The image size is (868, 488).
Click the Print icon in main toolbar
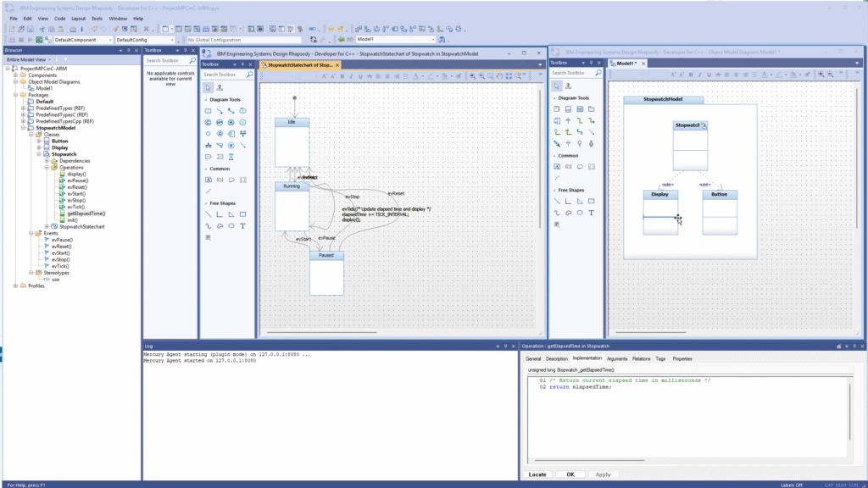point(73,29)
